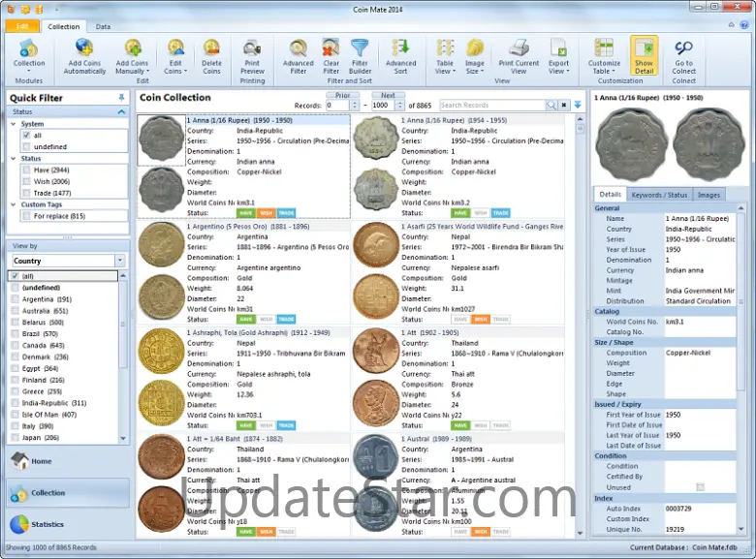Open Customize Table options

coord(604,57)
